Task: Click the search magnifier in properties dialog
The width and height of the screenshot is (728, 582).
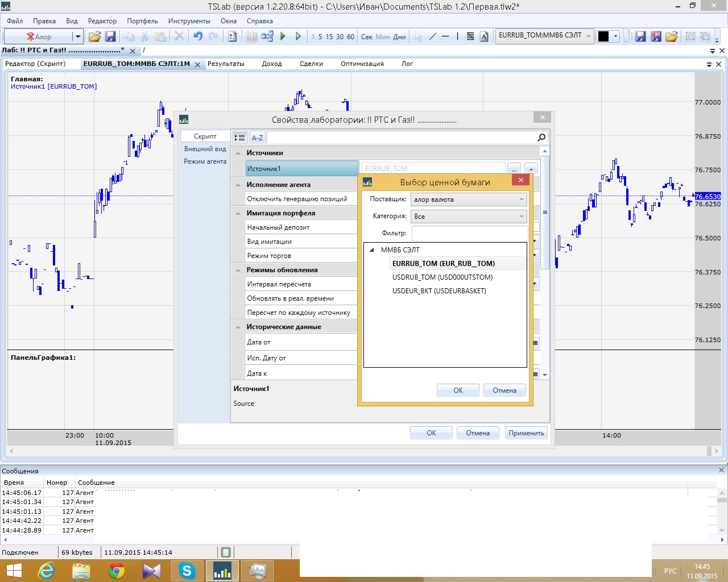Action: (541, 137)
